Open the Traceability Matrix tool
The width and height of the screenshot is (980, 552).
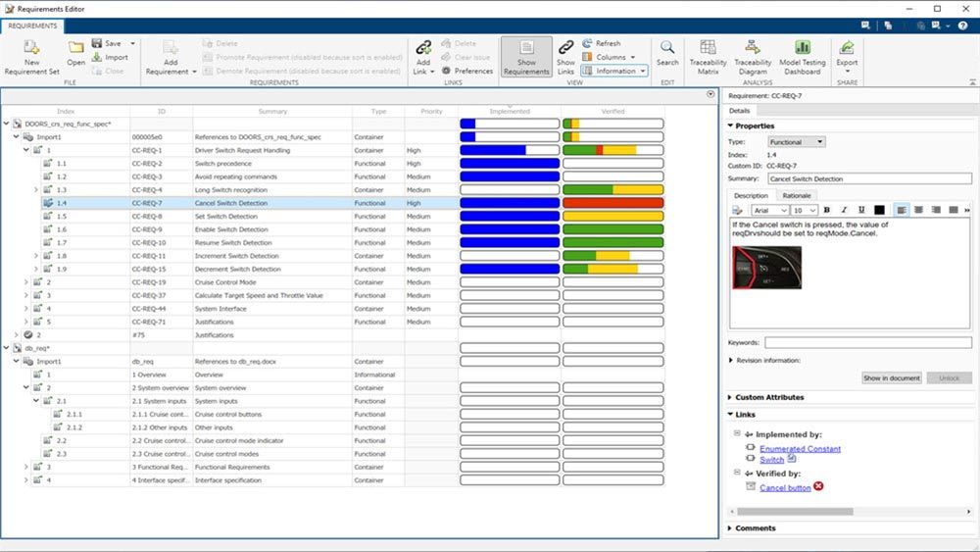(x=708, y=49)
